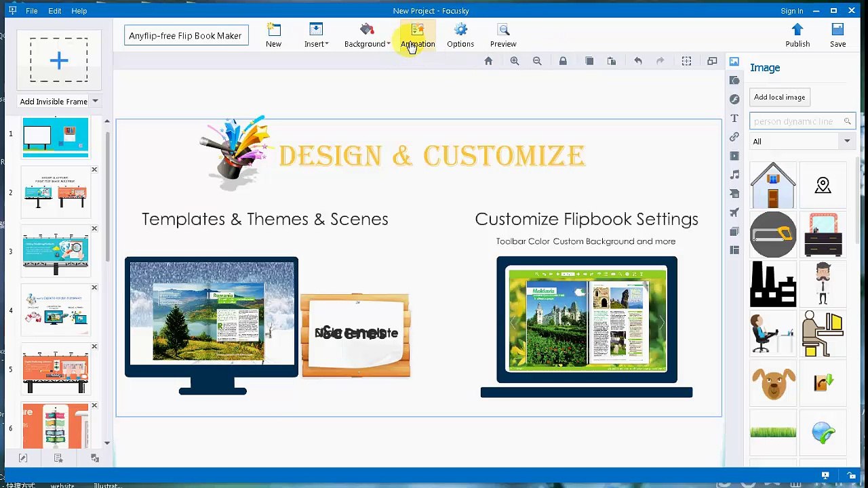
Task: Select slide 2 thumbnail
Action: pos(56,192)
